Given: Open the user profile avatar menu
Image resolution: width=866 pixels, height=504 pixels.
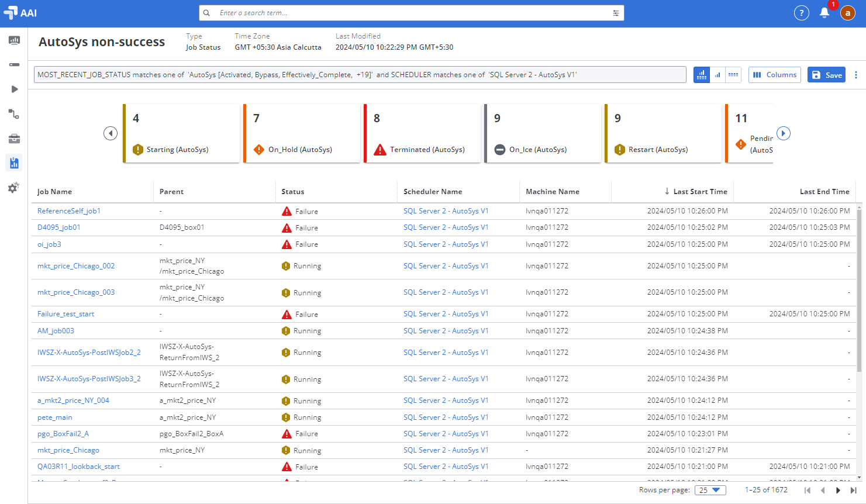Looking at the screenshot, I should [848, 13].
